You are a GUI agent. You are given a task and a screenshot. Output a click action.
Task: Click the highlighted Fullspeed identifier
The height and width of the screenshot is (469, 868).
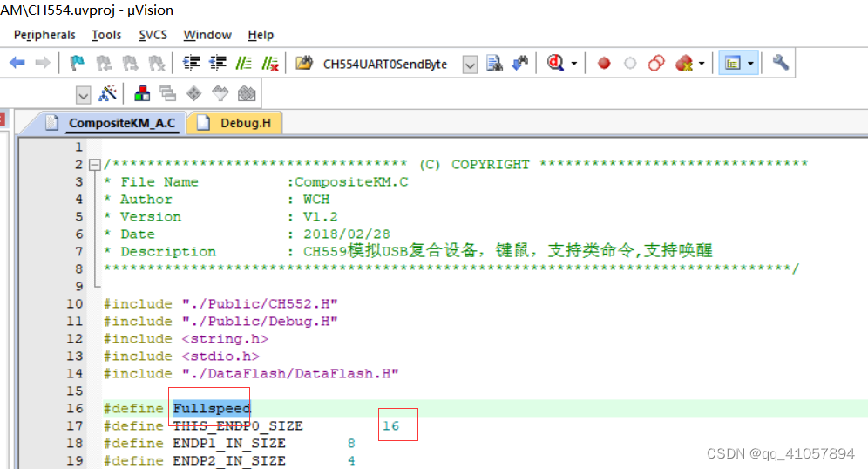click(x=212, y=409)
